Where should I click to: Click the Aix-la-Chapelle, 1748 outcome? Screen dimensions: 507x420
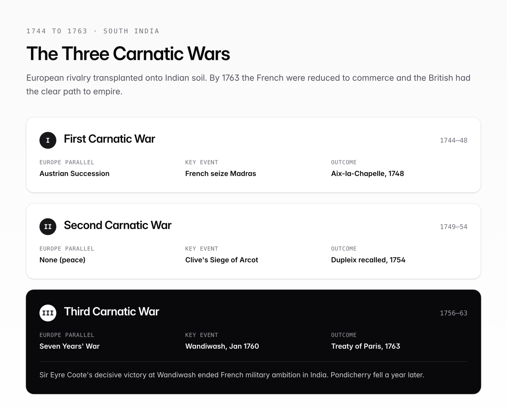(367, 173)
